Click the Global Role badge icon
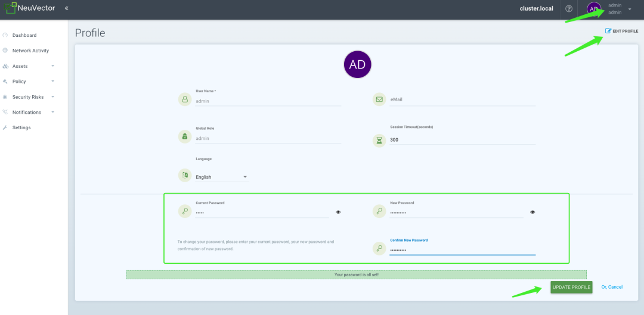This screenshot has width=644, height=315. pyautogui.click(x=185, y=136)
